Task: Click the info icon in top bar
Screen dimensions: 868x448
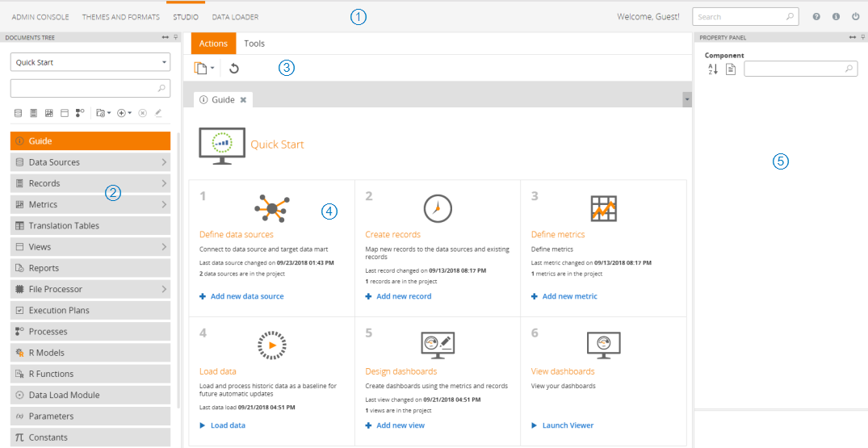Action: (836, 16)
